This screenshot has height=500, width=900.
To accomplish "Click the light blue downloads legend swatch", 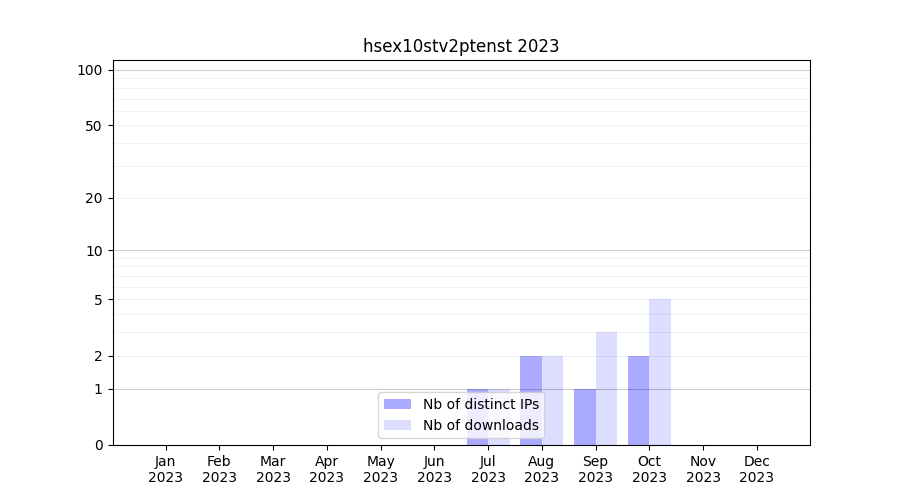I will click(397, 425).
